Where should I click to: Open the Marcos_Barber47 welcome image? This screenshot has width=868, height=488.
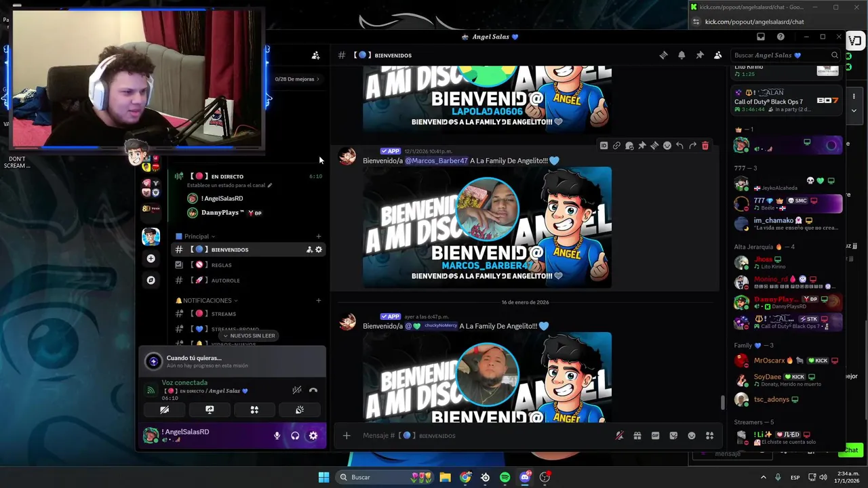[x=487, y=227]
